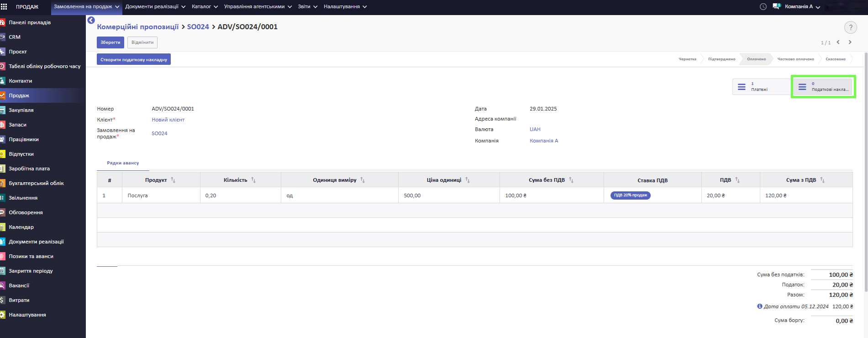Open the Проєкт sidebar icon
The image size is (868, 338).
(x=2, y=52)
